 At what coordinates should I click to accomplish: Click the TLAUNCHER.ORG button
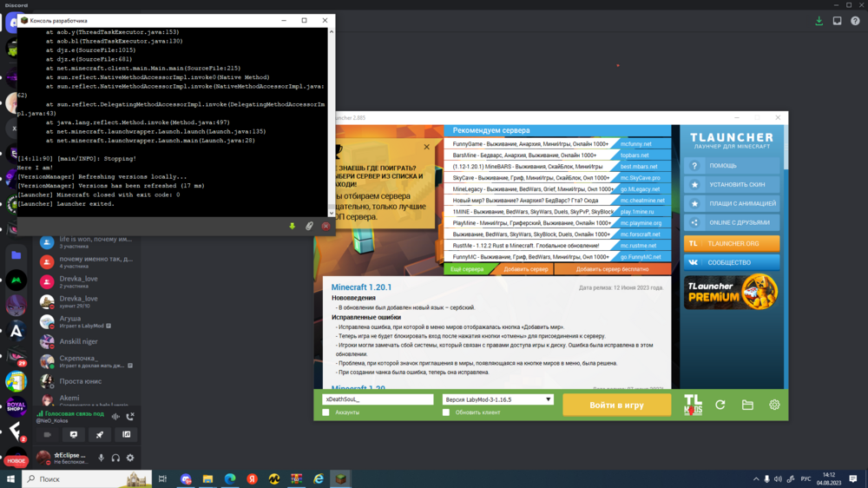(x=732, y=244)
